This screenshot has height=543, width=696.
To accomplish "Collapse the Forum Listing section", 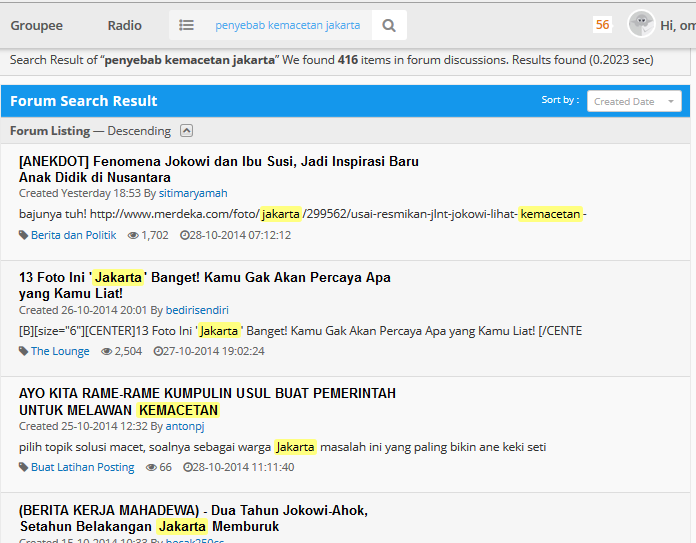I will coord(186,131).
